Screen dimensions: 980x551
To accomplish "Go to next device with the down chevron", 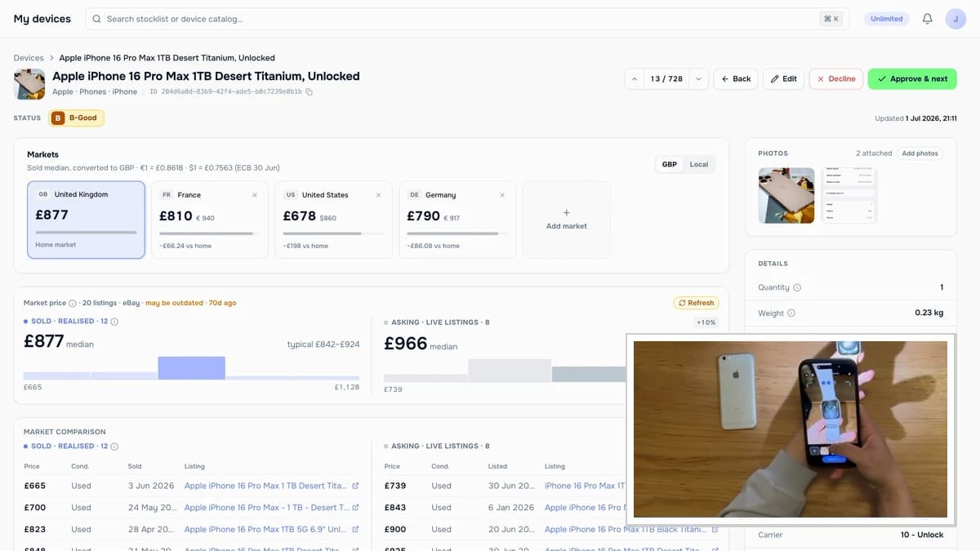I will [x=698, y=79].
